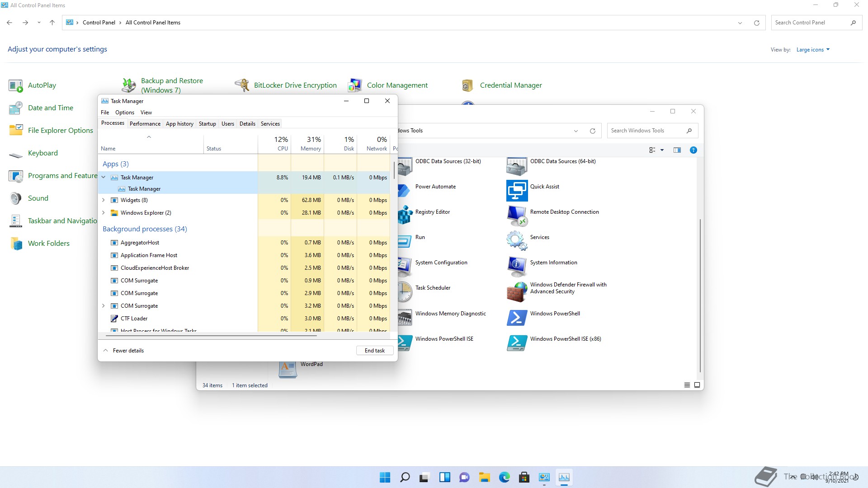Refresh the Windows Tools address bar

[x=592, y=131]
